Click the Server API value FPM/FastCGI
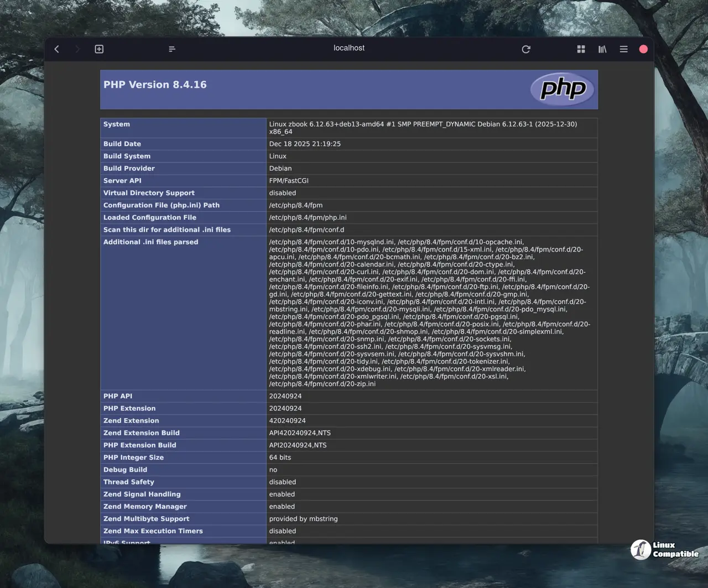Viewport: 708px width, 588px height. click(289, 181)
